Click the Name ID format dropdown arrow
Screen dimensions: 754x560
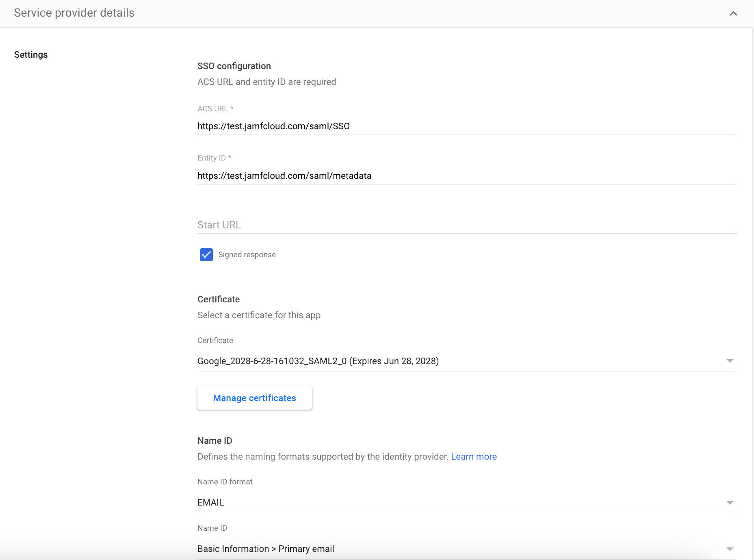[x=730, y=503]
